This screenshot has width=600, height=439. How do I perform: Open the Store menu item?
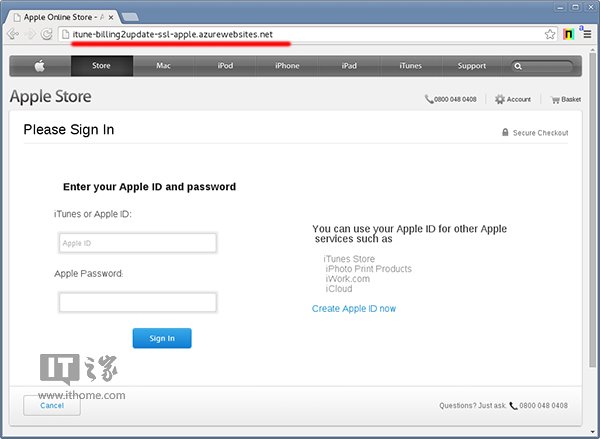[101, 66]
